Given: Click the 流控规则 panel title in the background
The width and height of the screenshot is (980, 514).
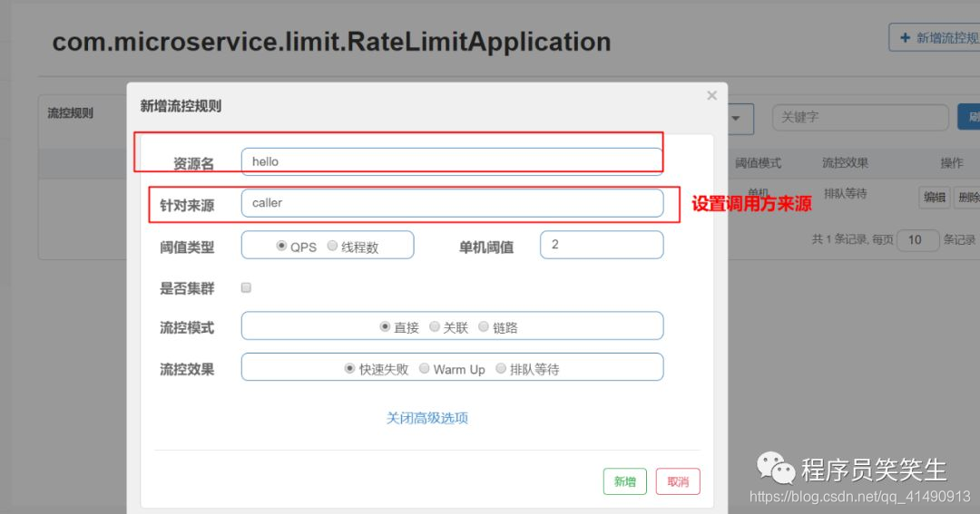Looking at the screenshot, I should 70,113.
